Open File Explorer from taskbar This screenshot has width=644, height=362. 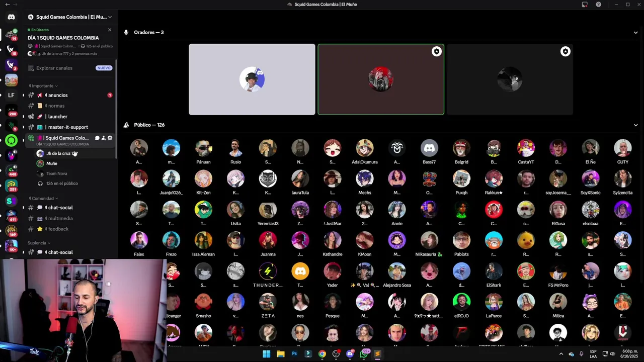point(281,354)
